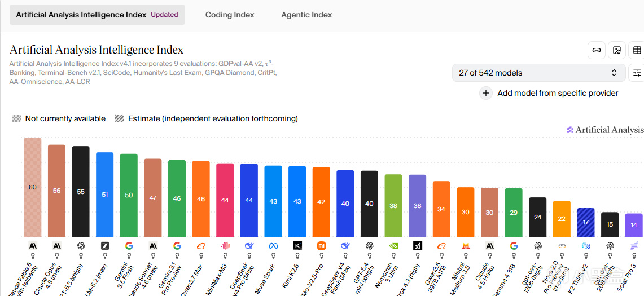Switch to the Agentic Index tab

pyautogui.click(x=306, y=15)
